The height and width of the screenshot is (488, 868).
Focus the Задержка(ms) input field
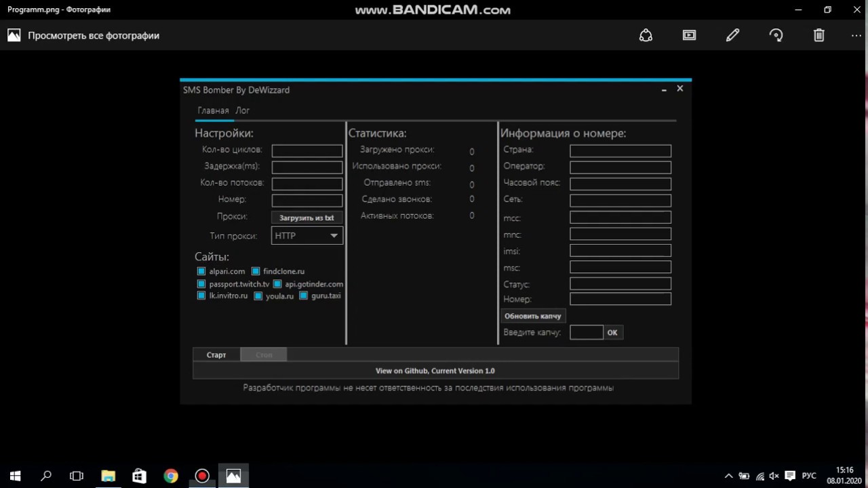point(307,167)
